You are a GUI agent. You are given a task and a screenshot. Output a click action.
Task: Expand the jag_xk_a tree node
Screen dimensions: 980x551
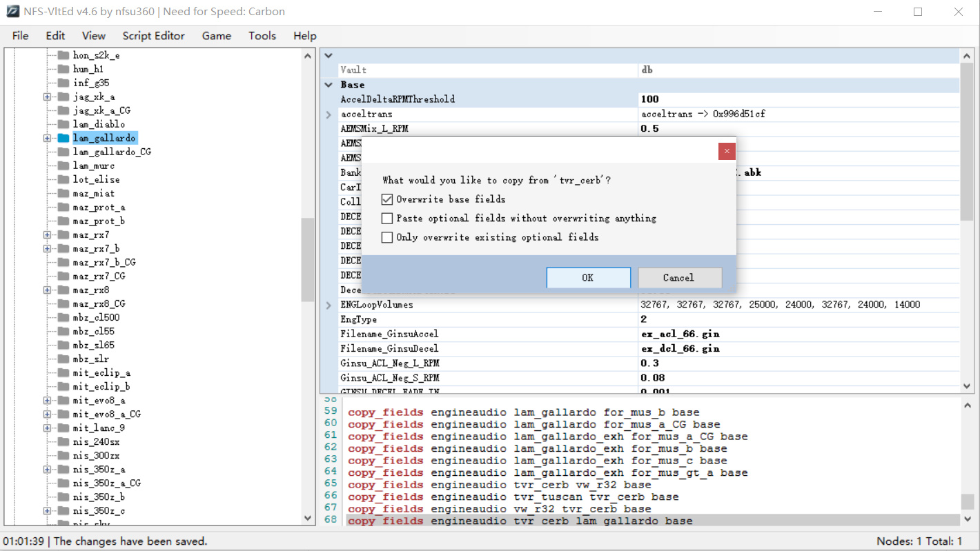click(x=47, y=97)
